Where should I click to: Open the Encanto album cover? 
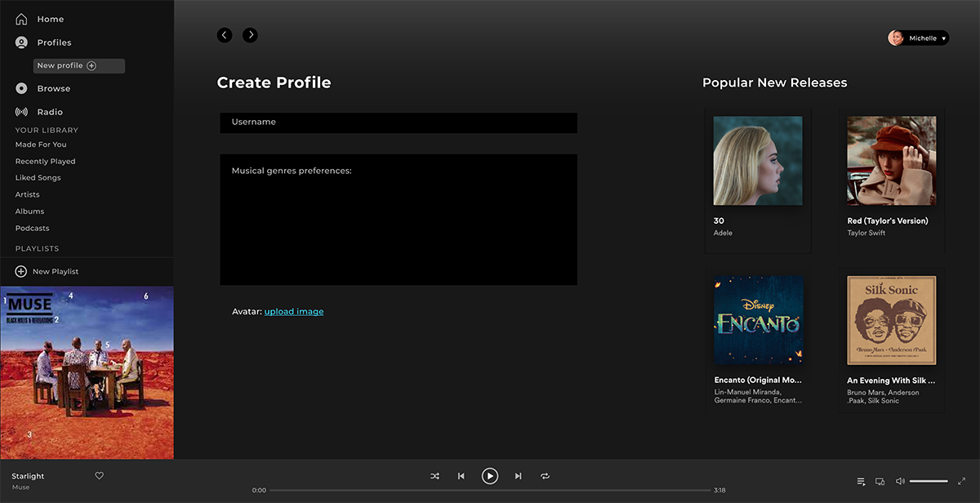[x=758, y=320]
